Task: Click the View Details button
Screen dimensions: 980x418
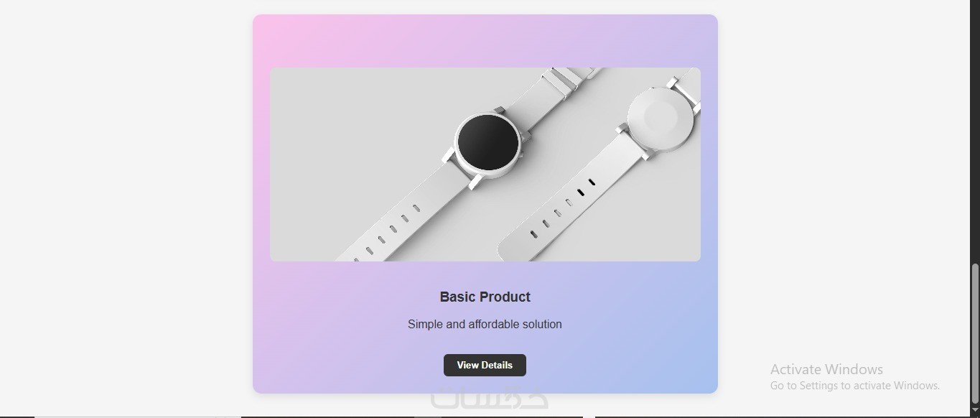Action: coord(485,365)
